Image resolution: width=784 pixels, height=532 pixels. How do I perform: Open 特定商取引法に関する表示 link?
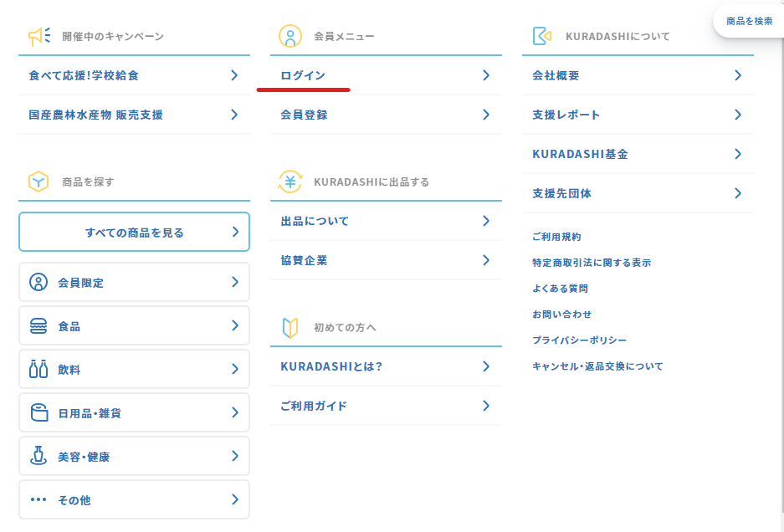click(592, 263)
